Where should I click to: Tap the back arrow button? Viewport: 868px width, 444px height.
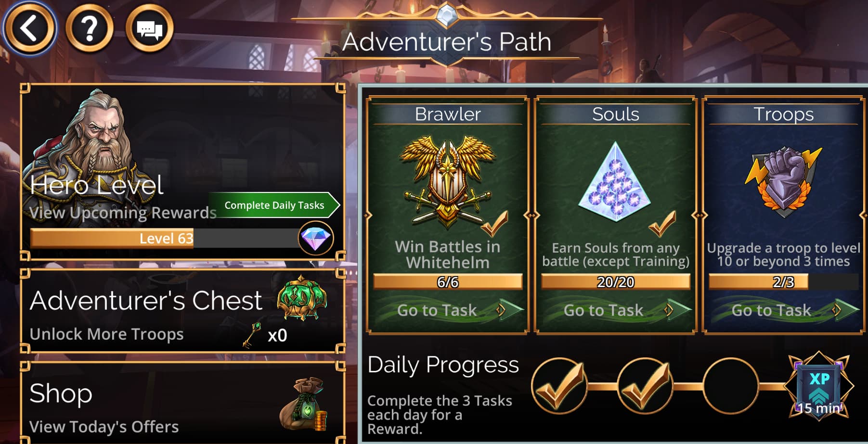tap(30, 28)
